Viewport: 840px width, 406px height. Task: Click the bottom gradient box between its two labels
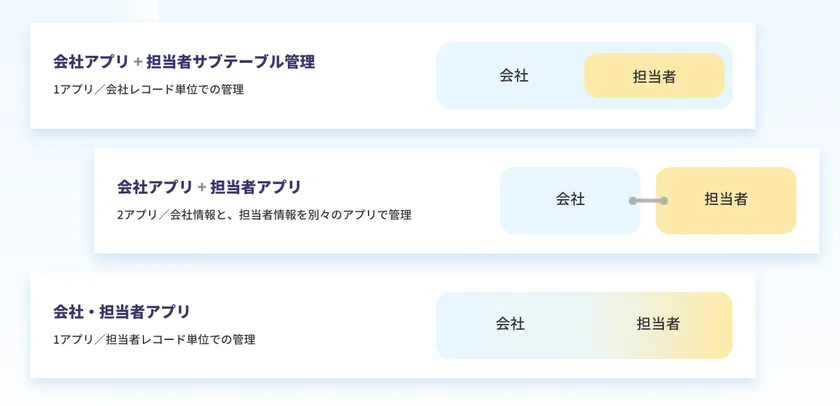click(x=584, y=325)
